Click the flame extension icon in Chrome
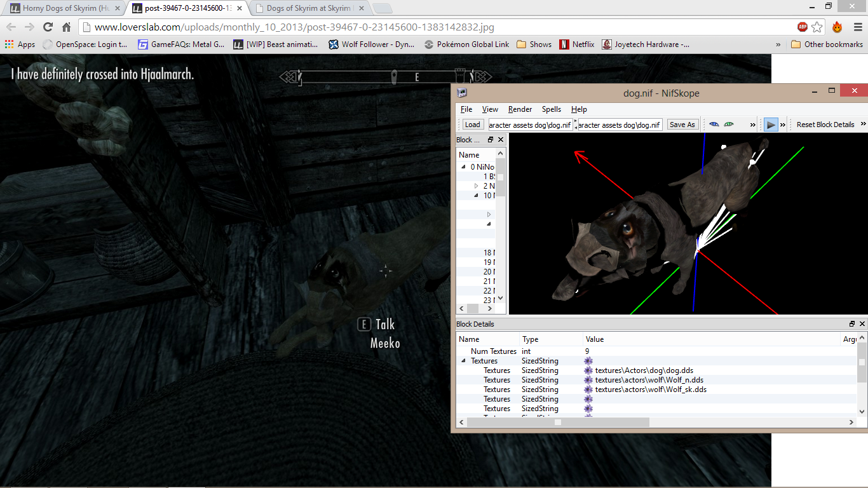 pos(837,27)
